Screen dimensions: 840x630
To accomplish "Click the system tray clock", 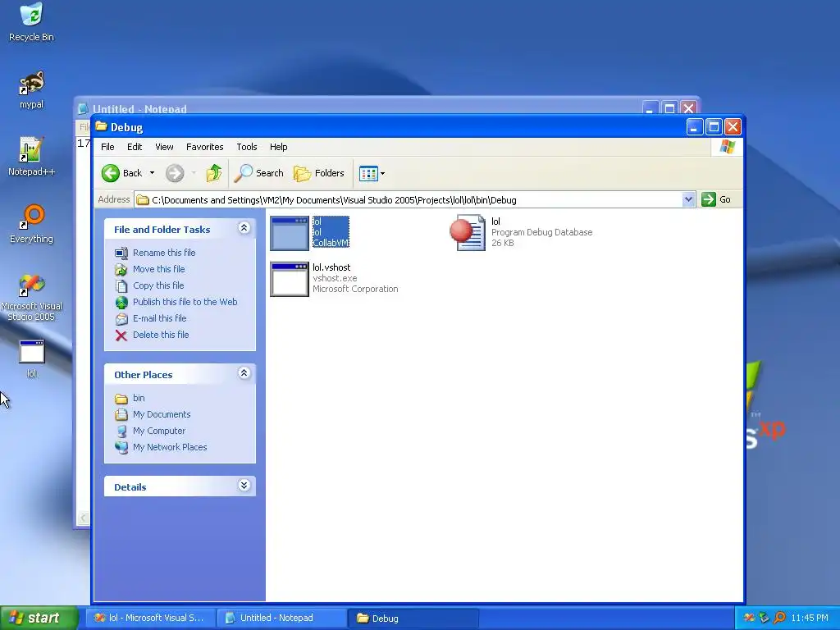I will pos(810,618).
